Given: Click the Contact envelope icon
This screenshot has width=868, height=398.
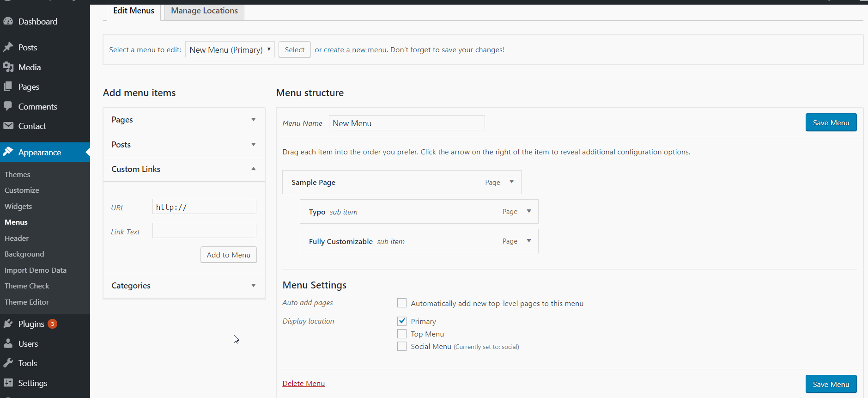Looking at the screenshot, I should 8,126.
